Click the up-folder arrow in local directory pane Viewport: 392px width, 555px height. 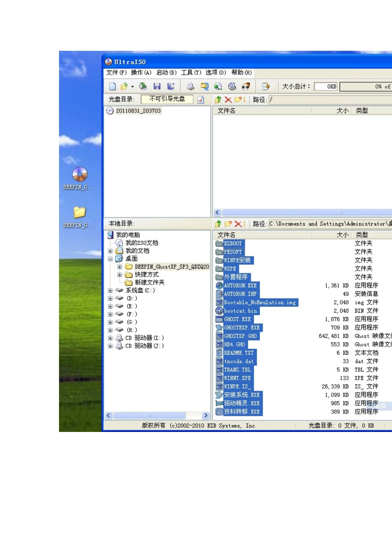pos(218,224)
